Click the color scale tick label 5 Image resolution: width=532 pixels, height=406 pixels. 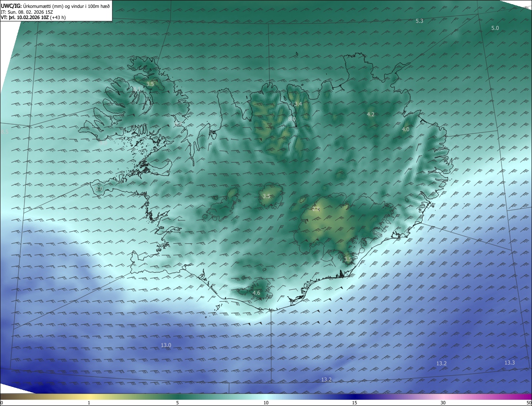[x=177, y=403]
